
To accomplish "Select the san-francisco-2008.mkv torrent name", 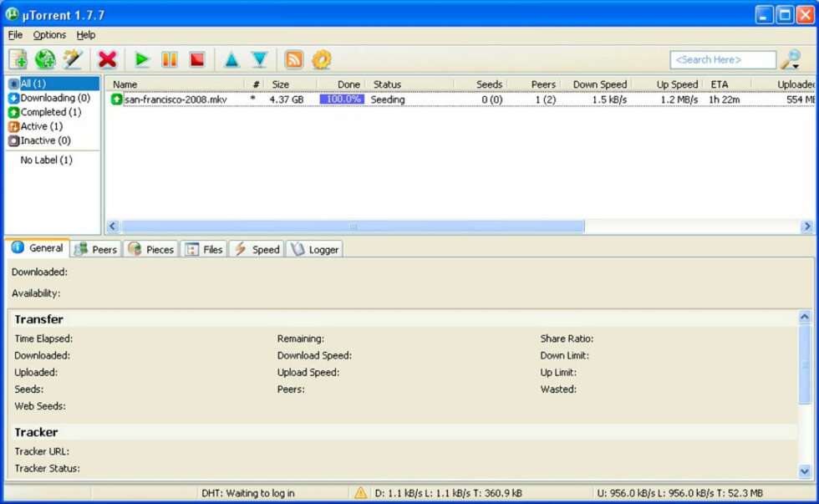I will [176, 99].
